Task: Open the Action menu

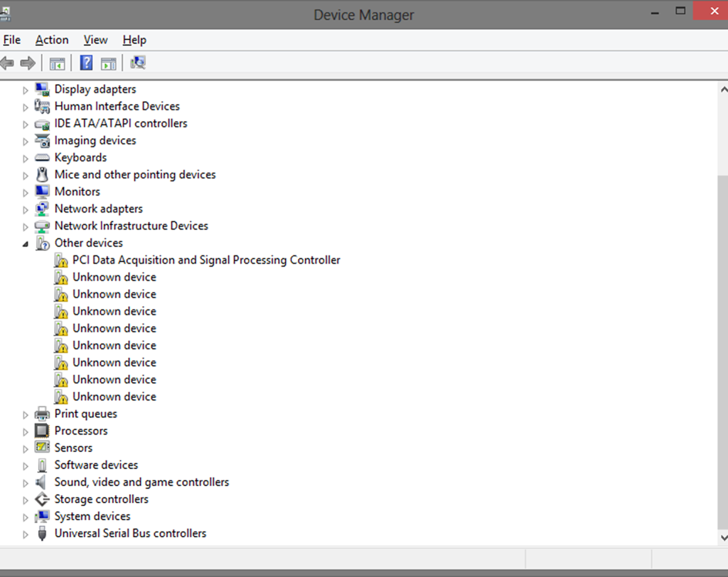Action: (52, 40)
